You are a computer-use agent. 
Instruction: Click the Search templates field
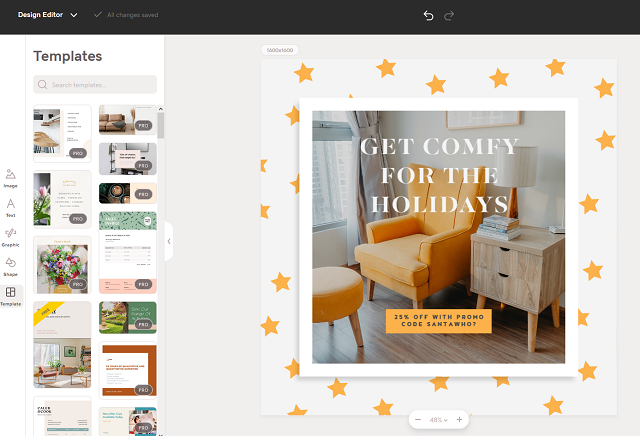point(95,84)
